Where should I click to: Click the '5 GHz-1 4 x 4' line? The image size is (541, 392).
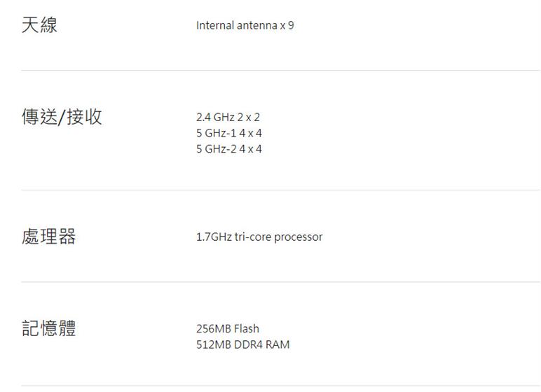tap(229, 133)
